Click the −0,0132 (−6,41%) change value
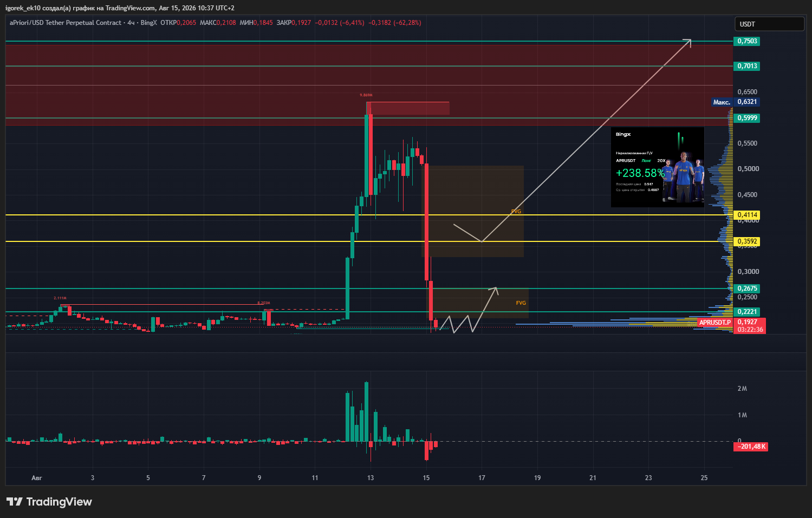This screenshot has width=812, height=518. coord(340,23)
